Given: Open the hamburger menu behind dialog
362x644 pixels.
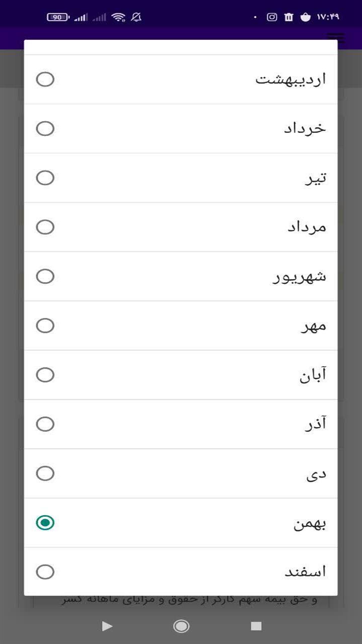Looking at the screenshot, I should (x=336, y=38).
